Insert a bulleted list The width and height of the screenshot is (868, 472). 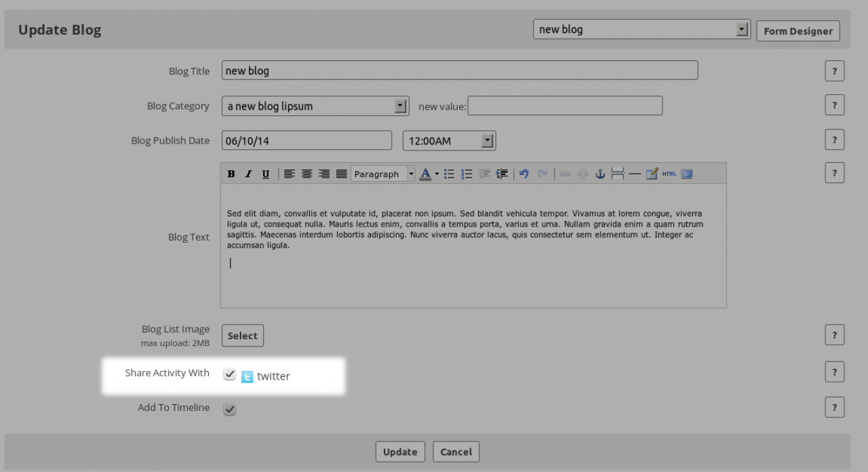[449, 174]
